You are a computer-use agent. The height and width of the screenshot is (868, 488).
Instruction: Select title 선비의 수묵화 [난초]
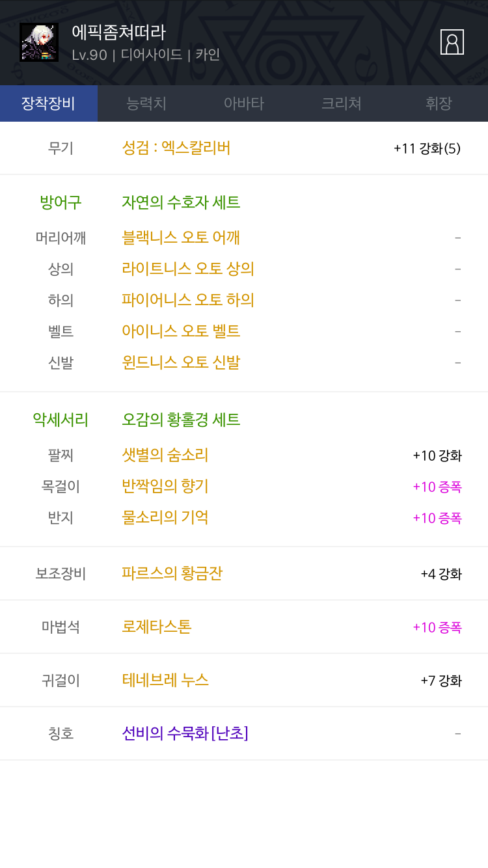point(185,733)
